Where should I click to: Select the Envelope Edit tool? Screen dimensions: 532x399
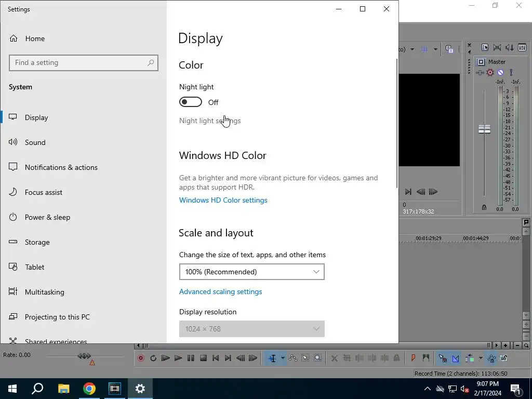293,358
